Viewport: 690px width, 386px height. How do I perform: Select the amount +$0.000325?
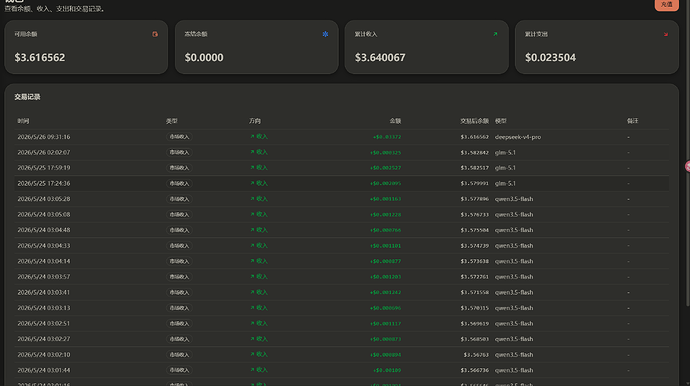(385, 153)
